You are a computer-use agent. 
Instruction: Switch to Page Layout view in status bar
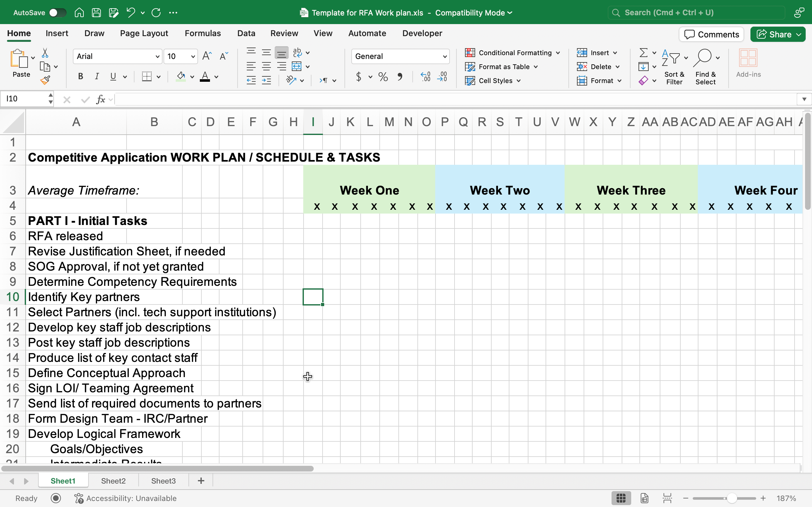[x=644, y=498]
